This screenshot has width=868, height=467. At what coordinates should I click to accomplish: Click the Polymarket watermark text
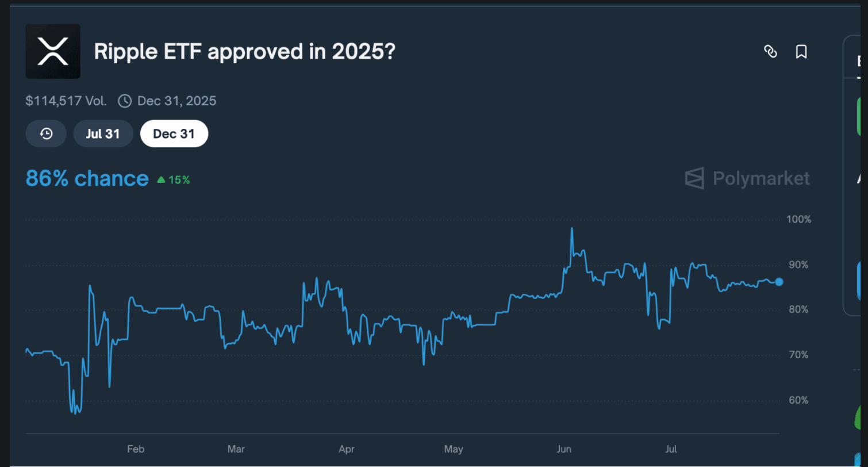tap(761, 178)
